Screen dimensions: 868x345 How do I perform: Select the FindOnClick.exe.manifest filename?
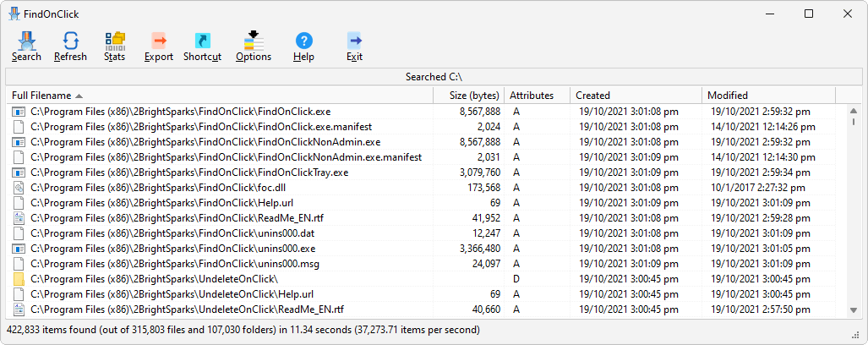201,127
